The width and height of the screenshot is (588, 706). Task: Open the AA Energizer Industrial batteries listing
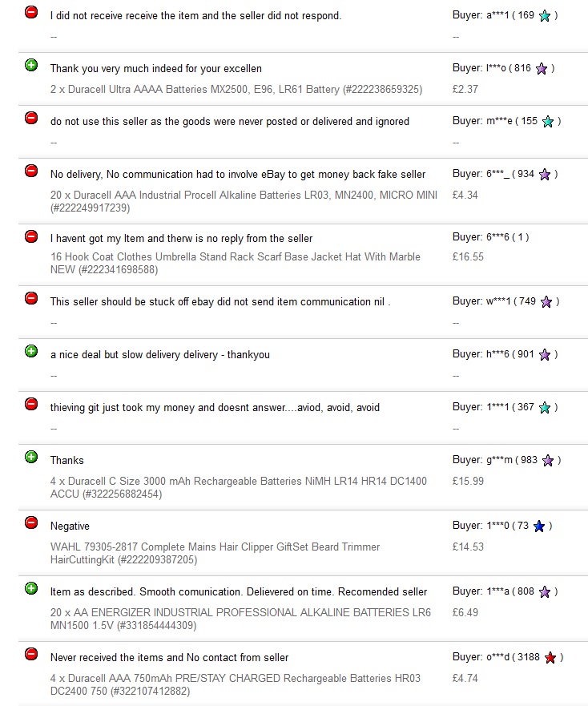coord(240,619)
